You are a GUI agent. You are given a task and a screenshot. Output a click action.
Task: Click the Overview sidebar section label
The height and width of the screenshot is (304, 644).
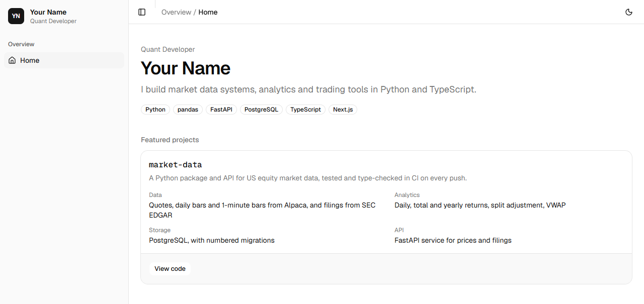click(21, 44)
